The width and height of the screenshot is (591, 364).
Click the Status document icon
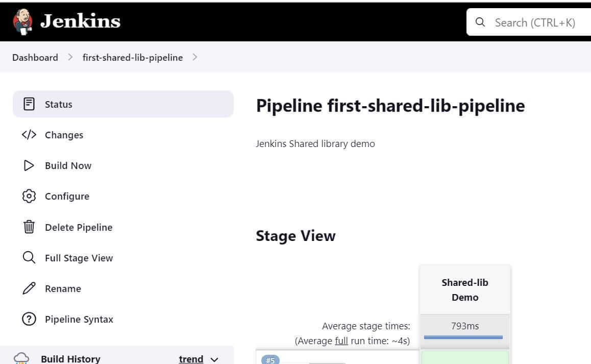point(29,104)
